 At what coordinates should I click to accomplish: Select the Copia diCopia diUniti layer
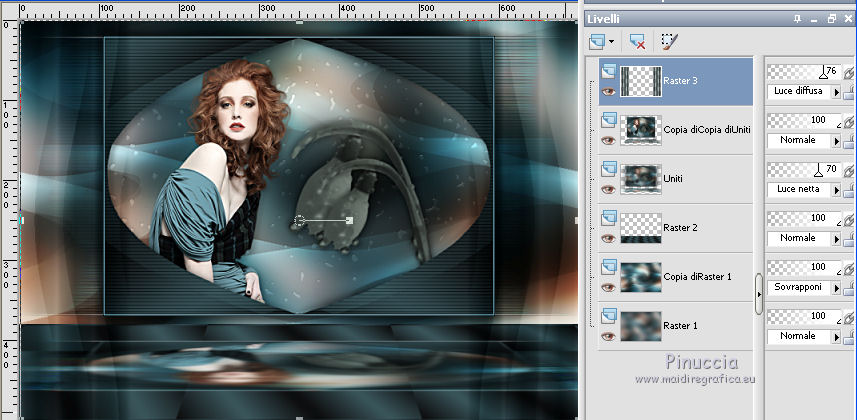click(706, 129)
